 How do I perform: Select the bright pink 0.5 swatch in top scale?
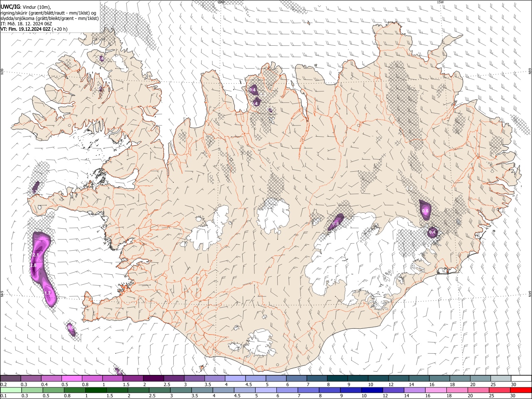click(x=71, y=378)
